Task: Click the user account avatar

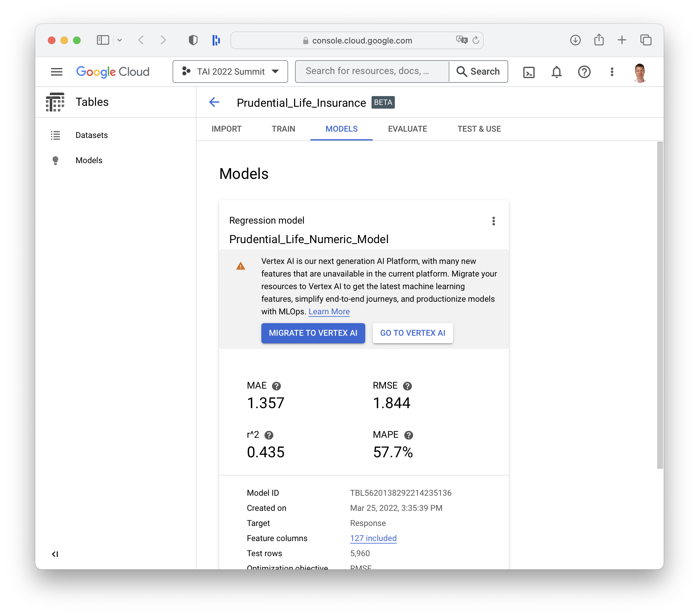Action: coord(640,72)
